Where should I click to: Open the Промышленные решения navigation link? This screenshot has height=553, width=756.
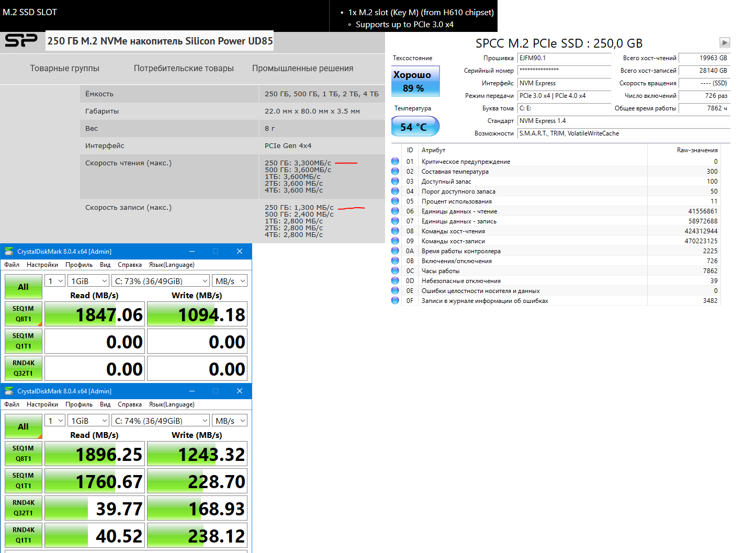coord(302,69)
